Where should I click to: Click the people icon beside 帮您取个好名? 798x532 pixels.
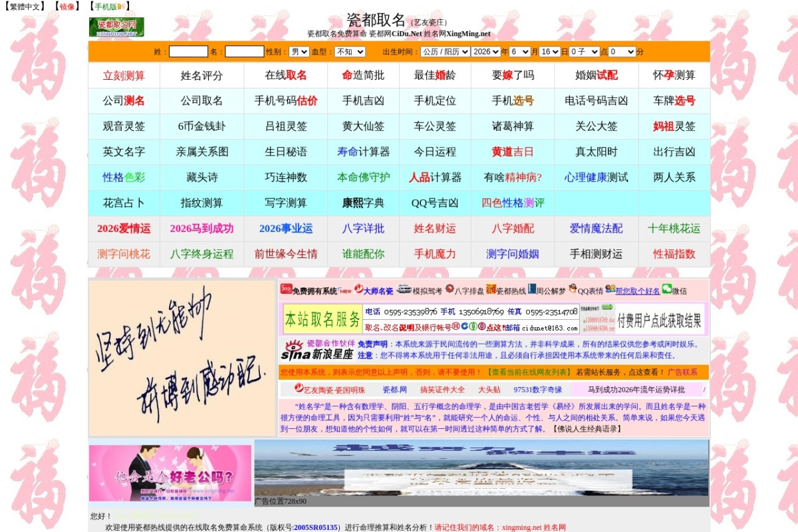pos(610,289)
